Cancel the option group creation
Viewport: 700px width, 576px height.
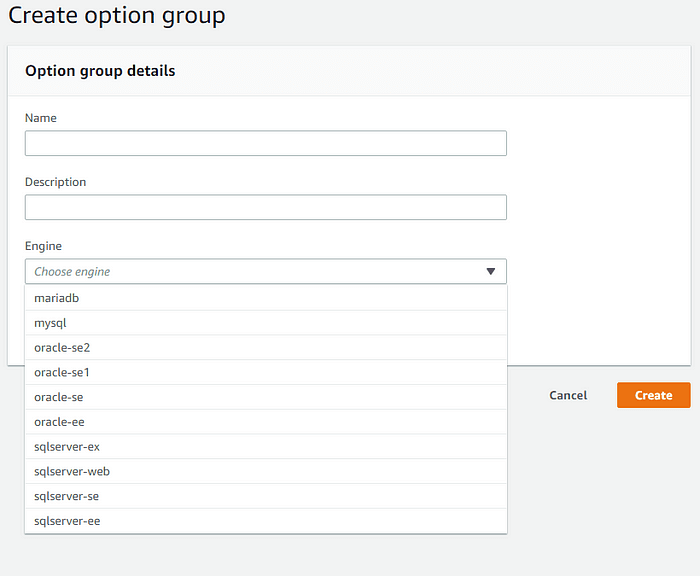point(568,395)
